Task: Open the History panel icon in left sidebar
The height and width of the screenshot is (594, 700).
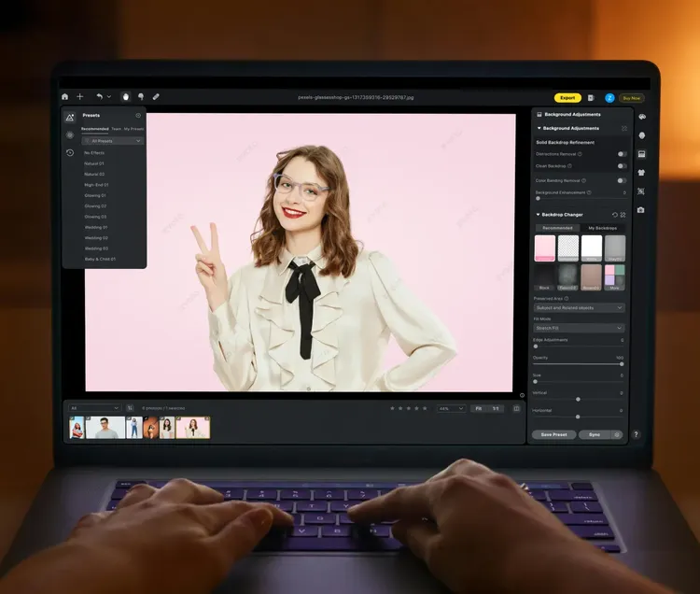Action: (x=70, y=152)
